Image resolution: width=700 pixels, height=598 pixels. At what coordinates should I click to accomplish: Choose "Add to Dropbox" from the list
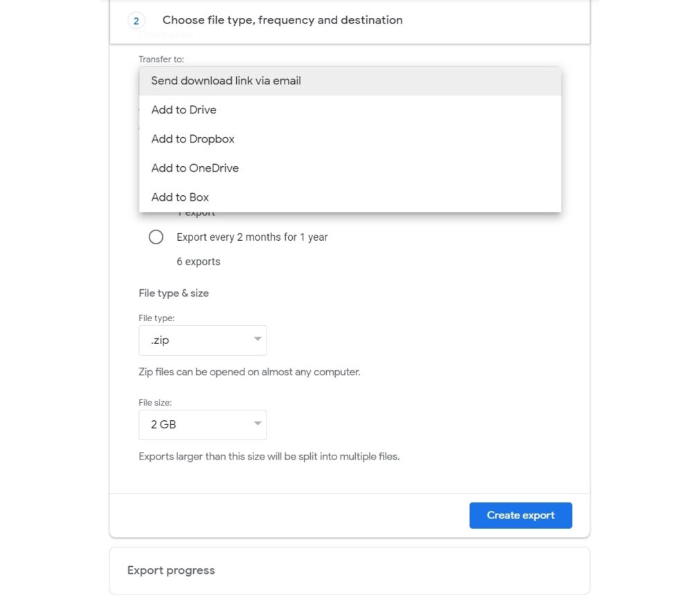click(x=192, y=138)
